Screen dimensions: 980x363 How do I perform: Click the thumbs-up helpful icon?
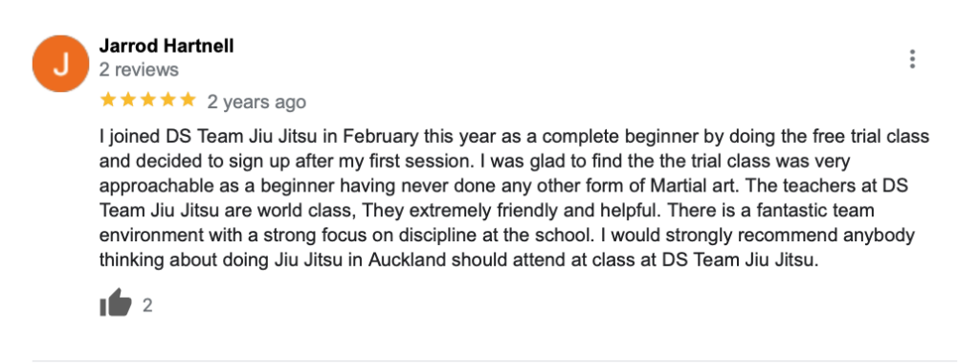pyautogui.click(x=116, y=304)
